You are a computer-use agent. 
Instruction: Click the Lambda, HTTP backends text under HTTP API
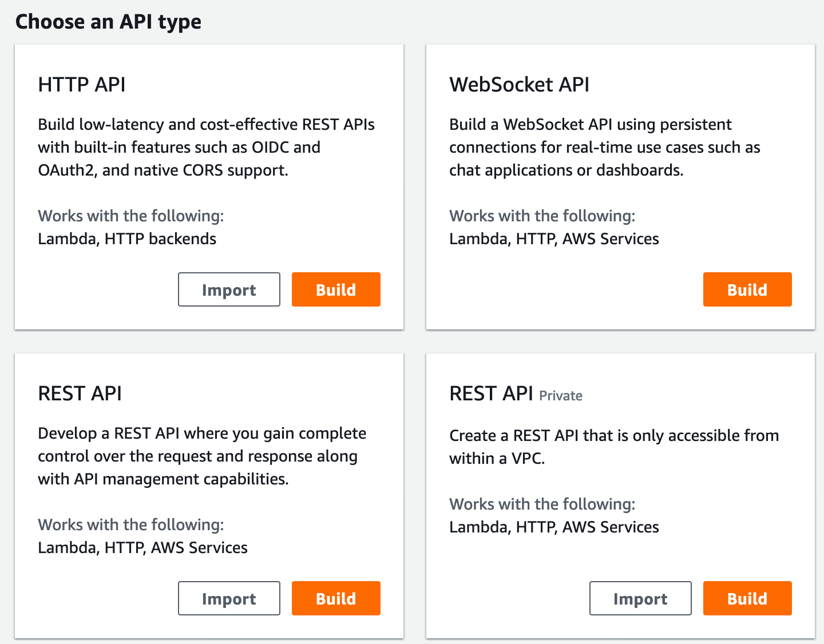point(127,238)
